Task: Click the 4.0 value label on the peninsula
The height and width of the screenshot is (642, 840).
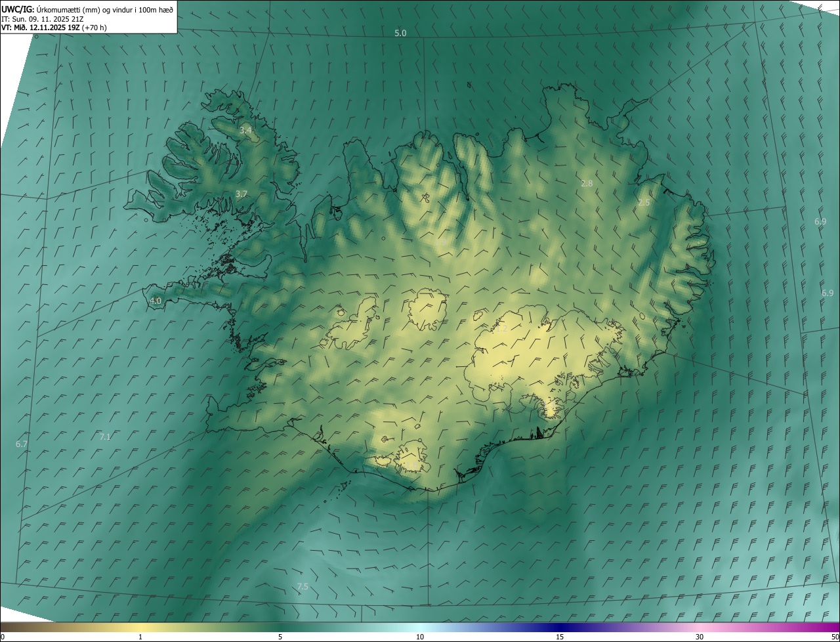Action: click(x=156, y=301)
